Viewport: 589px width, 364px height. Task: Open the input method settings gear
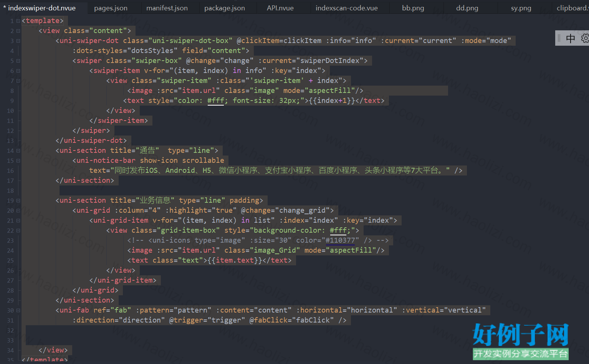[585, 38]
